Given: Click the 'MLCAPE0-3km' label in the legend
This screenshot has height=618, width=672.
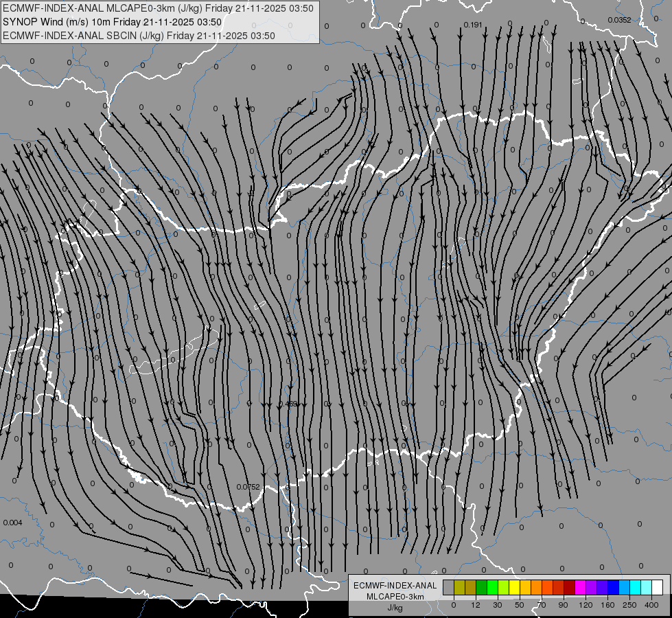Looking at the screenshot, I should pyautogui.click(x=395, y=597).
